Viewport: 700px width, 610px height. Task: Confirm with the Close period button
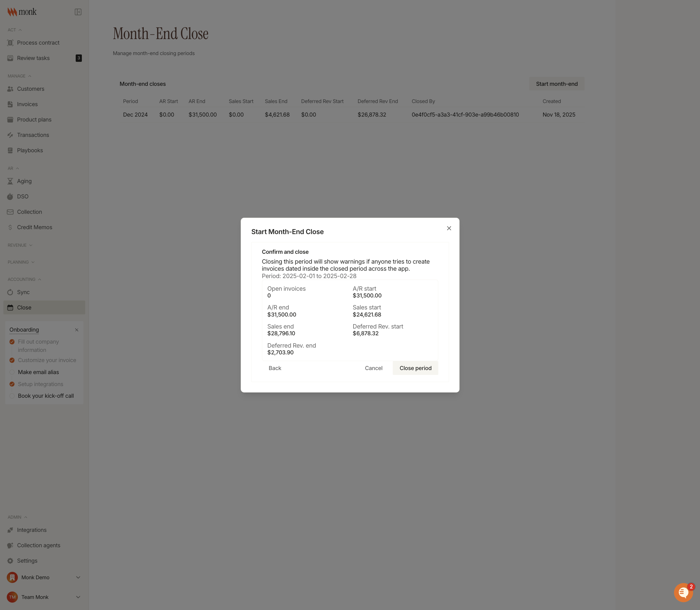[415, 368]
